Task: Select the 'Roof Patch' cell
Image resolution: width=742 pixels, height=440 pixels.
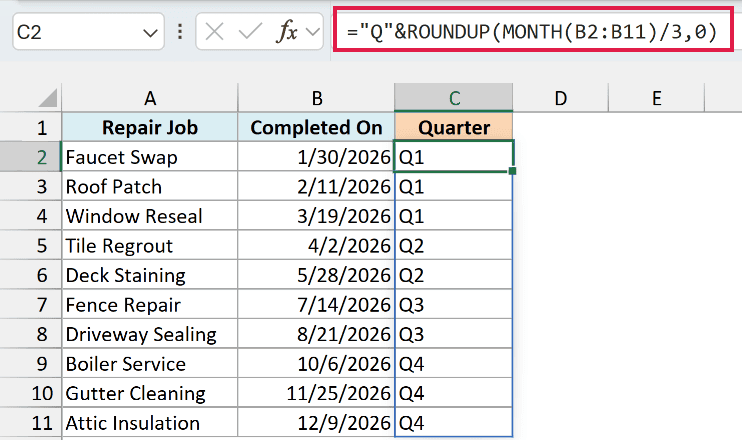Action: click(x=150, y=186)
